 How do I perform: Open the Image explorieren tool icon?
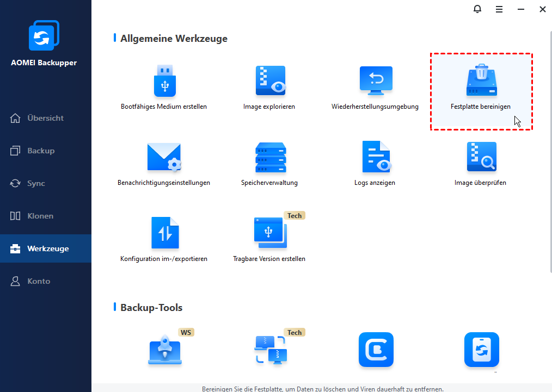point(271,80)
